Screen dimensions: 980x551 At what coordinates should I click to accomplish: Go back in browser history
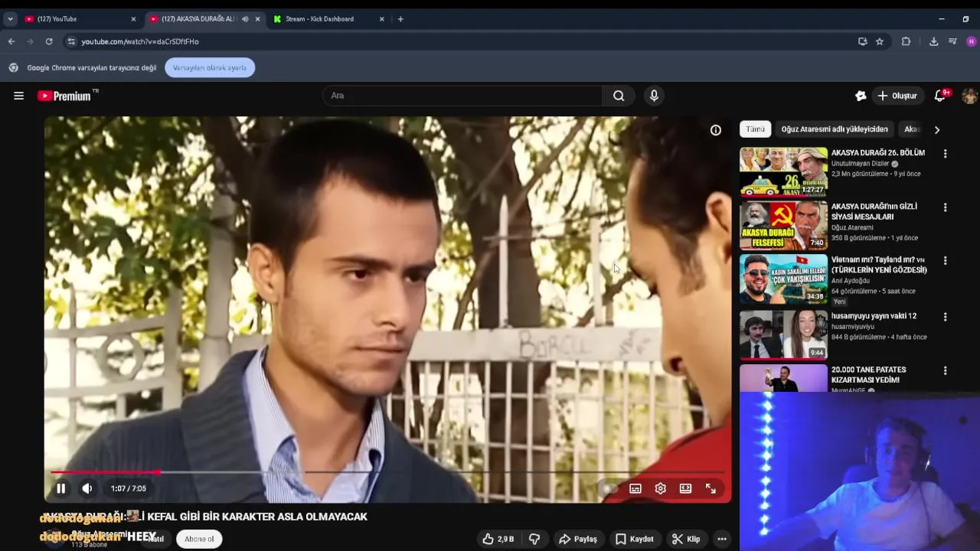click(11, 41)
